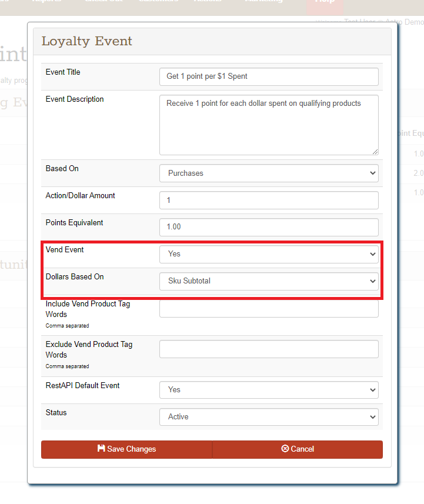The width and height of the screenshot is (424, 504).
Task: Click the Event Description label
Action: (x=75, y=99)
